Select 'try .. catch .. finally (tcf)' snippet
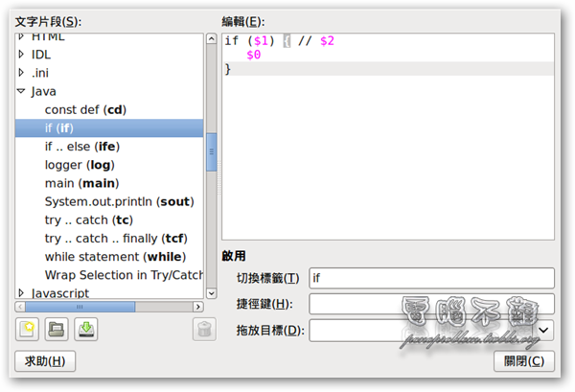The height and width of the screenshot is (392, 575). (115, 238)
